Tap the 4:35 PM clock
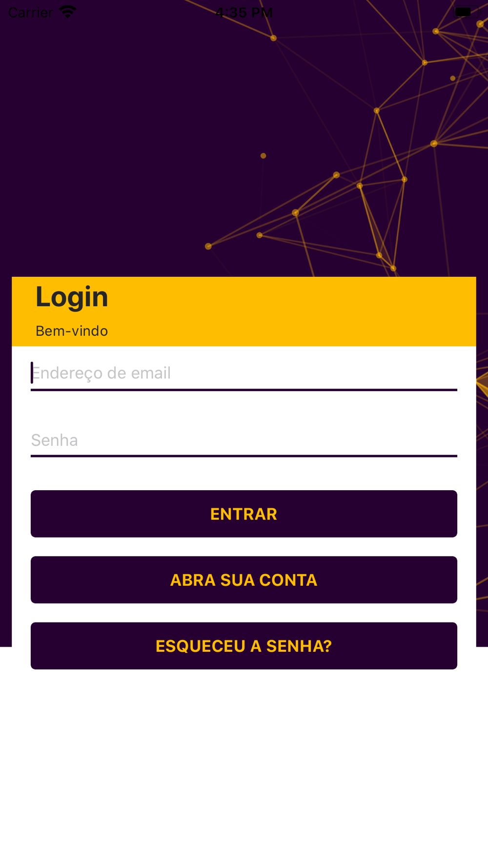This screenshot has width=488, height=868. 244,12
